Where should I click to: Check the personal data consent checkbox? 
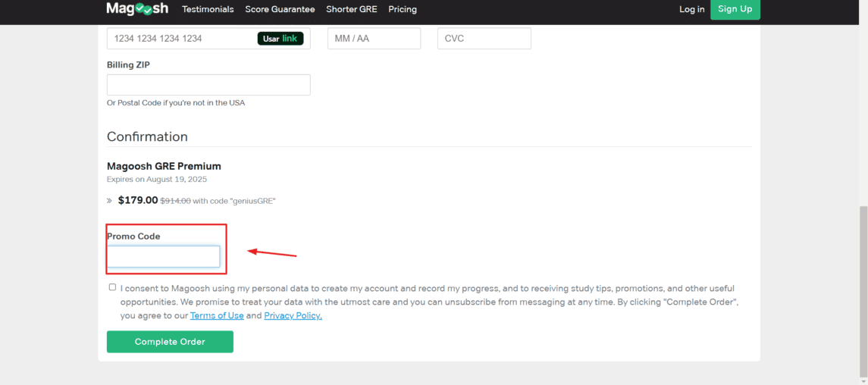tap(113, 287)
